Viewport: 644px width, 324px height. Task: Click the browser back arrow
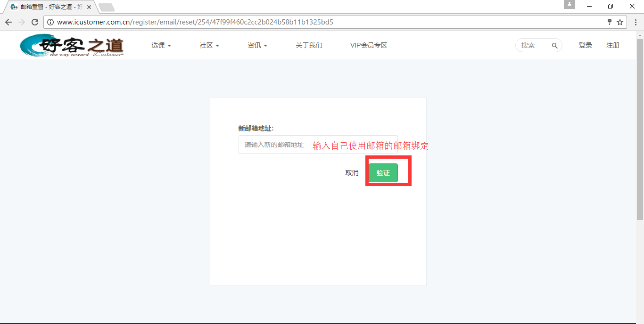point(8,22)
